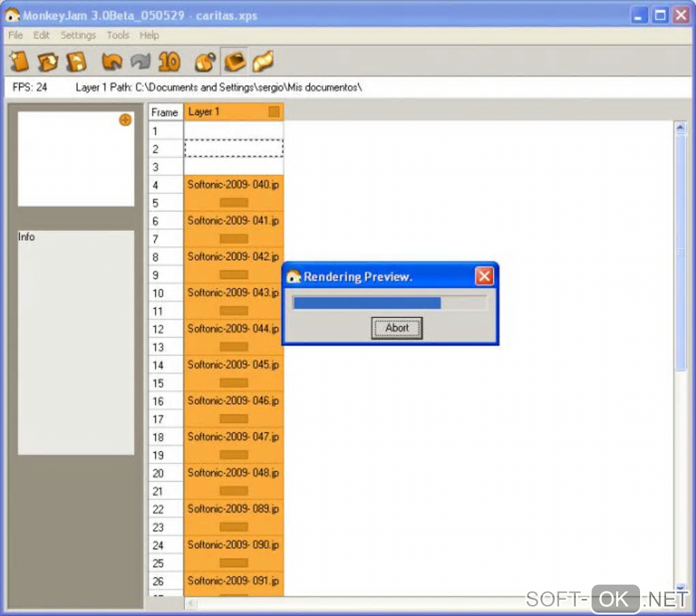Select cell Softonic-2009- 044.jp
This screenshot has width=696, height=616.
(233, 328)
